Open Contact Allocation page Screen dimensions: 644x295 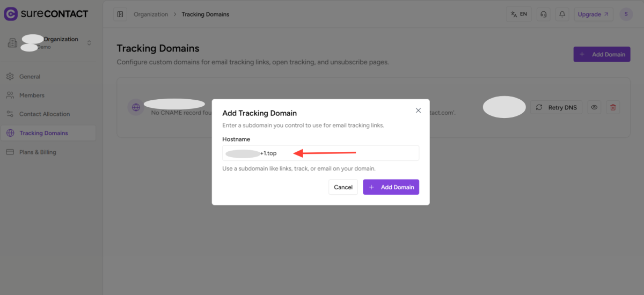point(45,114)
